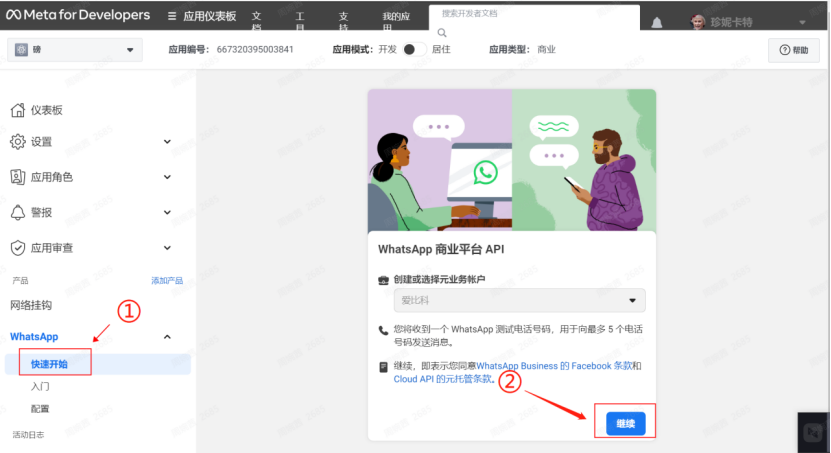Click the user avatar 珍妮卡特
This screenshot has height=453, width=831.
(698, 22)
